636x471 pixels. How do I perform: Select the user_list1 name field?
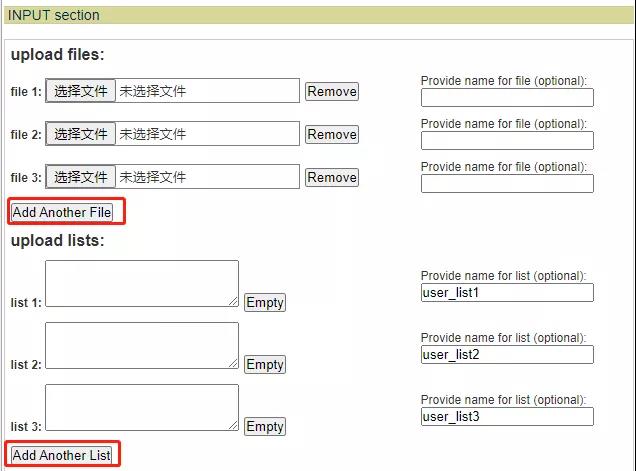(507, 292)
